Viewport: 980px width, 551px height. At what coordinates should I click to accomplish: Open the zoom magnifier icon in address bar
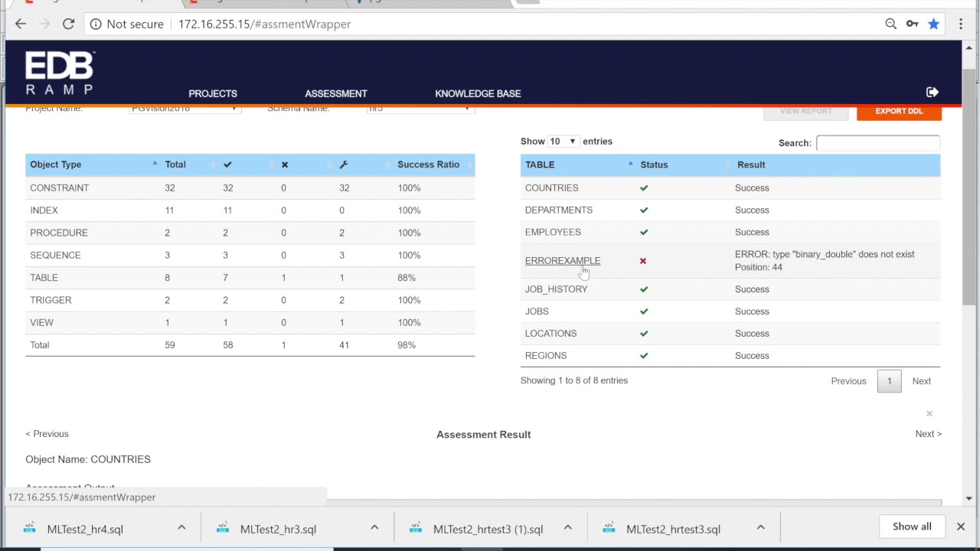tap(890, 24)
